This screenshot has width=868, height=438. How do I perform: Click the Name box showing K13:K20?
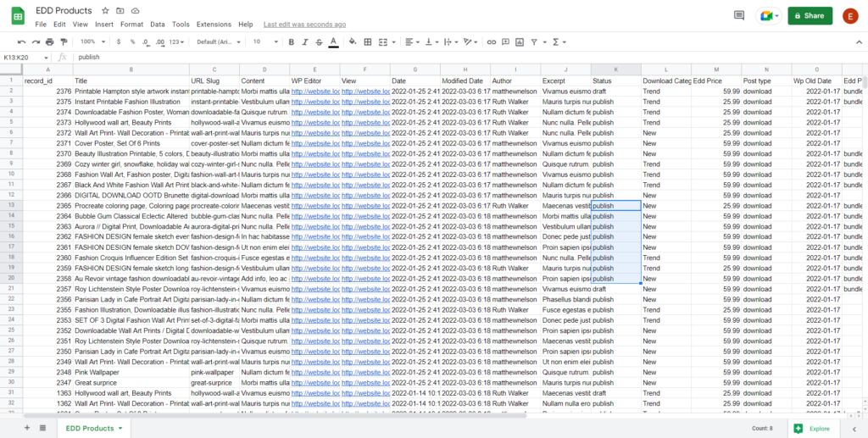(26, 57)
